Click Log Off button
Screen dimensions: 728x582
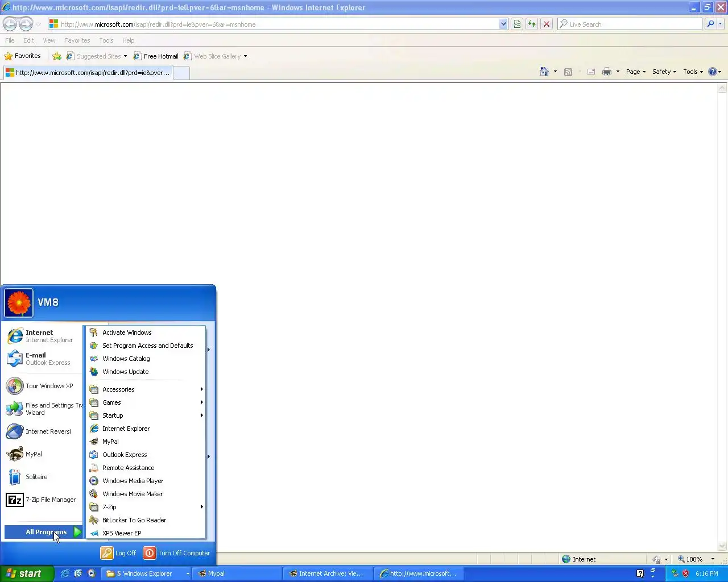click(118, 553)
